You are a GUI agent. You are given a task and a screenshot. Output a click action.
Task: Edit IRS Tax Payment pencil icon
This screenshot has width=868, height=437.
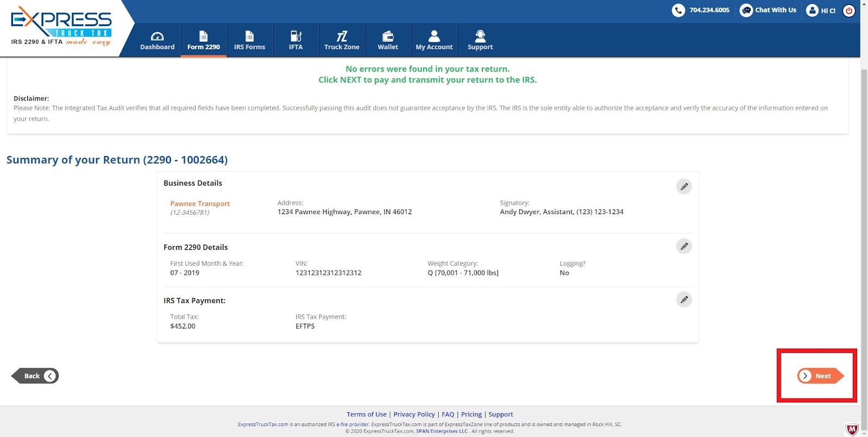click(684, 299)
